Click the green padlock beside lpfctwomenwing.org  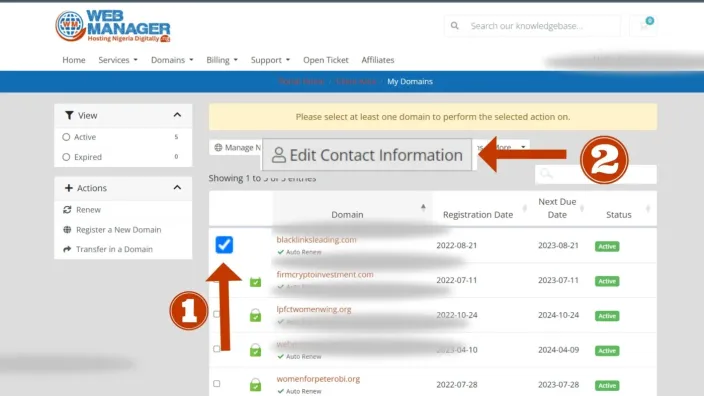255,315
